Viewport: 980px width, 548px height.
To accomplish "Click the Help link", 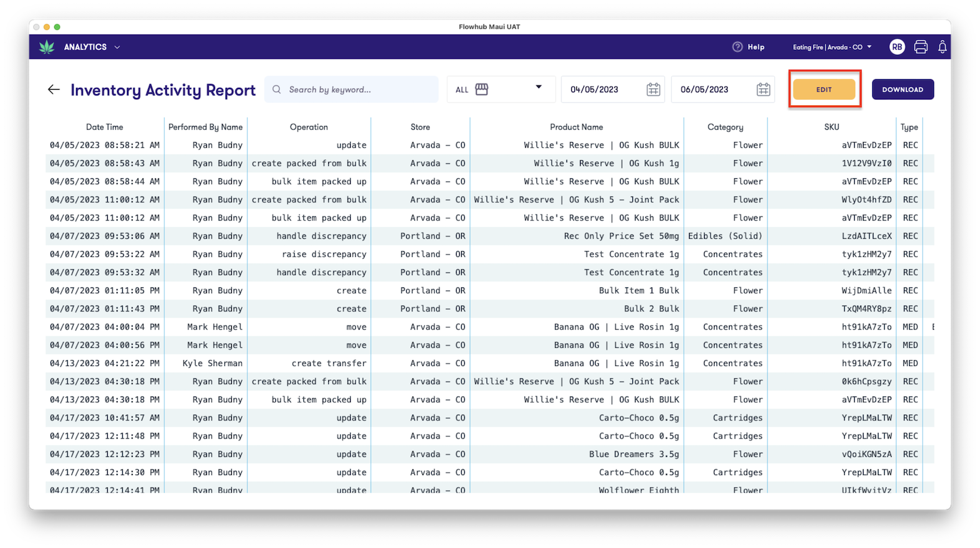I will click(756, 47).
